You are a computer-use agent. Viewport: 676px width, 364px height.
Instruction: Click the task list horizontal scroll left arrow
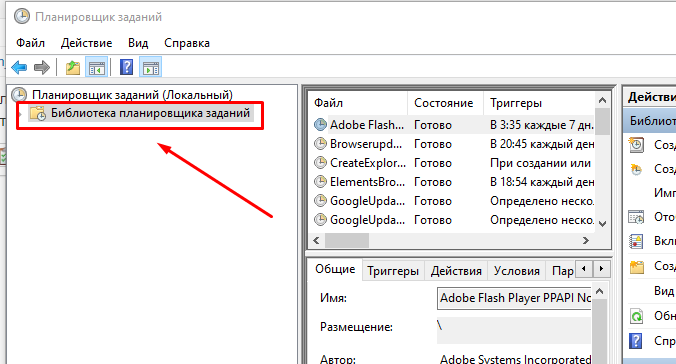tap(317, 241)
